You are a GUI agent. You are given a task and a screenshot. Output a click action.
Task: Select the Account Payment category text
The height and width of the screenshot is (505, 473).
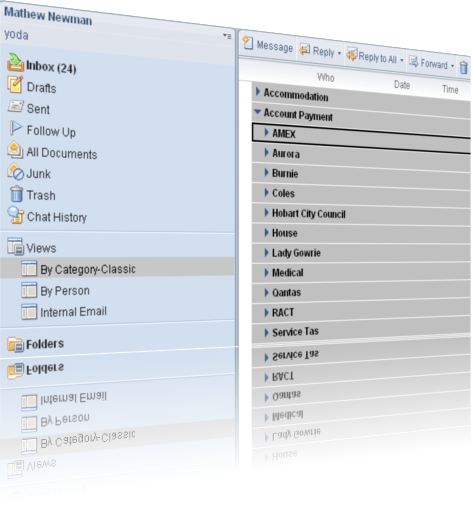pyautogui.click(x=298, y=115)
